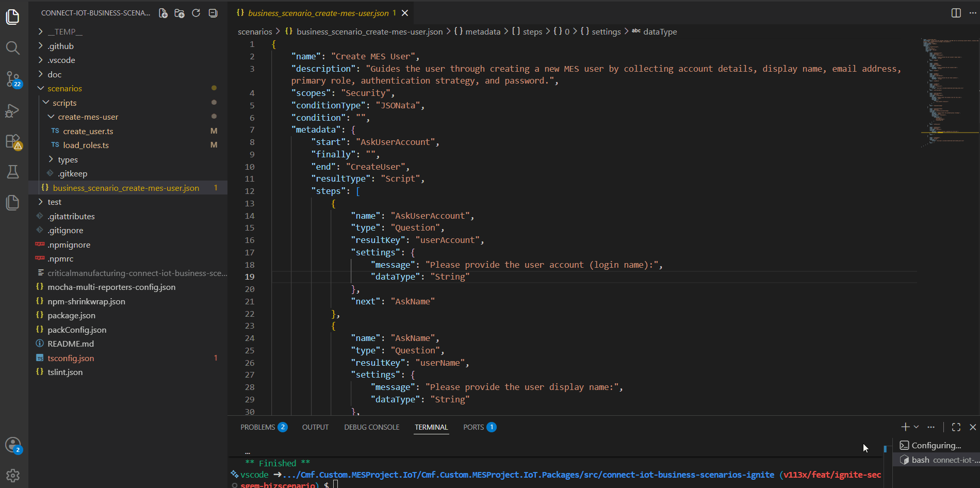Open the Manage gear settings
Screen dimensions: 980x488
click(13, 475)
